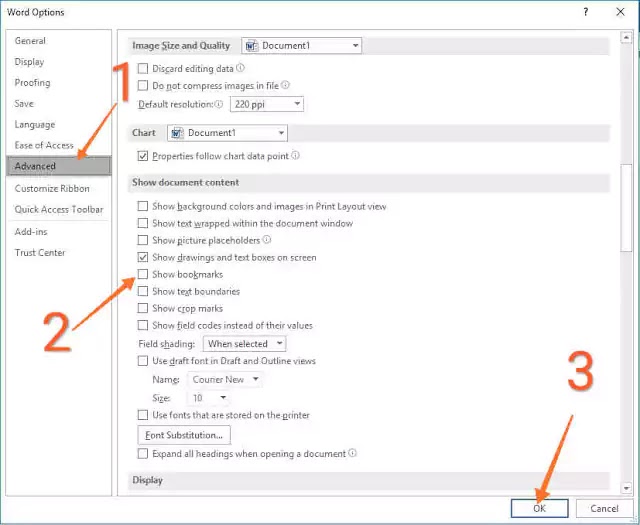Screen dimensions: 640x525
Task: Open the draft font Size dropdown
Action: click(208, 398)
